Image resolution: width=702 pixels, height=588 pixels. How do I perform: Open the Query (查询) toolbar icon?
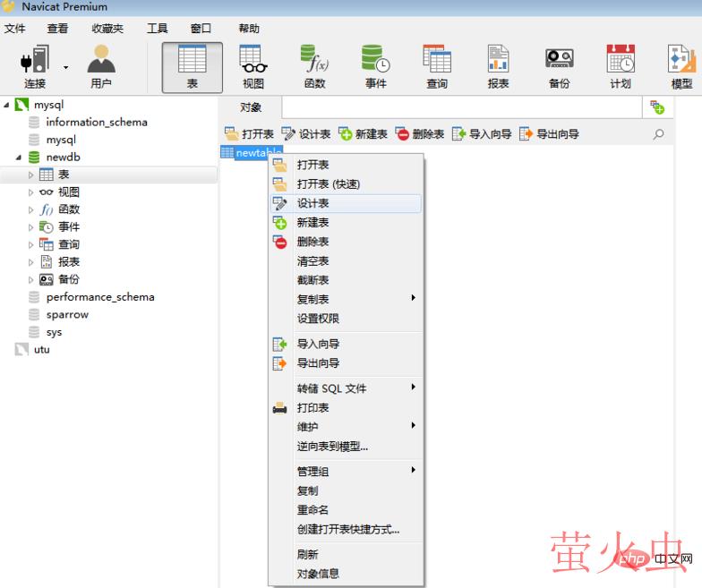[x=437, y=67]
